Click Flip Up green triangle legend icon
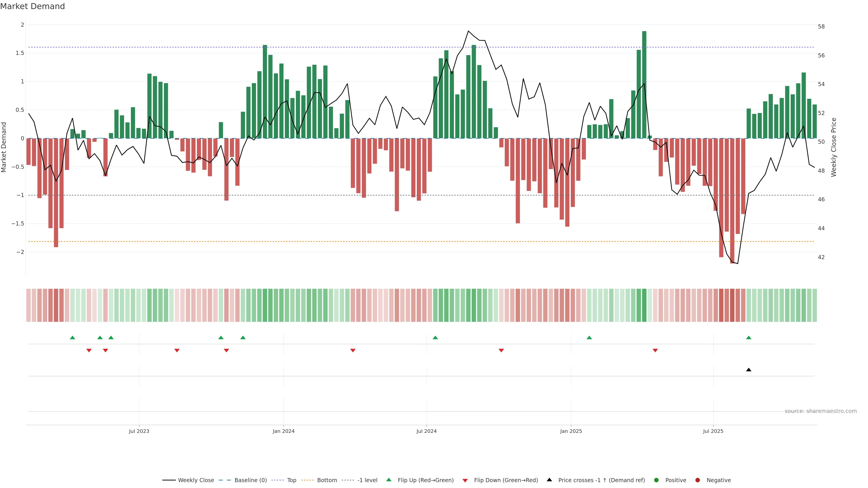Viewport: 868px width, 488px height. (x=389, y=480)
